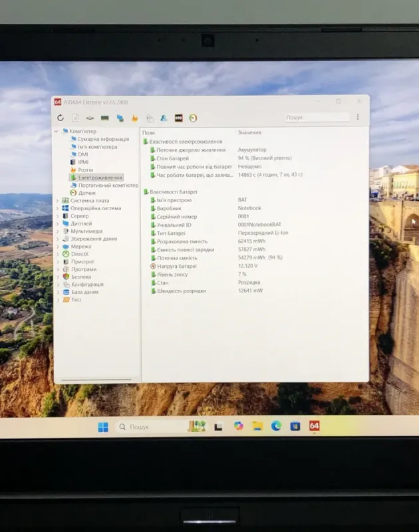Click the flame stability test toolbar icon
The width and height of the screenshot is (419, 532).
pyautogui.click(x=134, y=118)
